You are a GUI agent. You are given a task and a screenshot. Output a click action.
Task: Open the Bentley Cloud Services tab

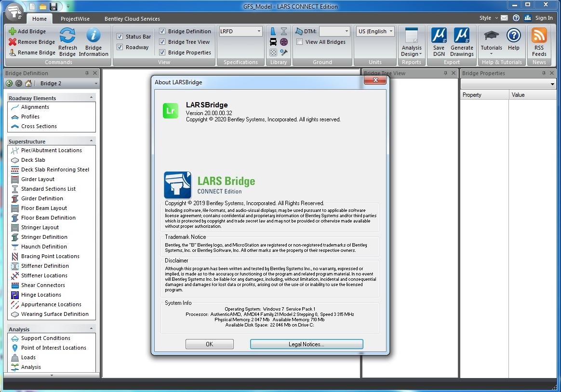click(x=132, y=19)
